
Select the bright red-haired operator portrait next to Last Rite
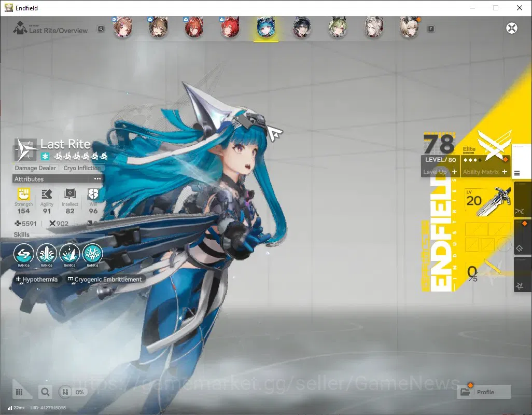coord(230,27)
